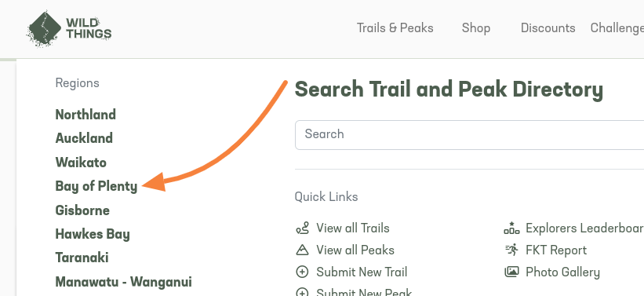Select the Auckland region
The width and height of the screenshot is (644, 296).
click(x=84, y=138)
